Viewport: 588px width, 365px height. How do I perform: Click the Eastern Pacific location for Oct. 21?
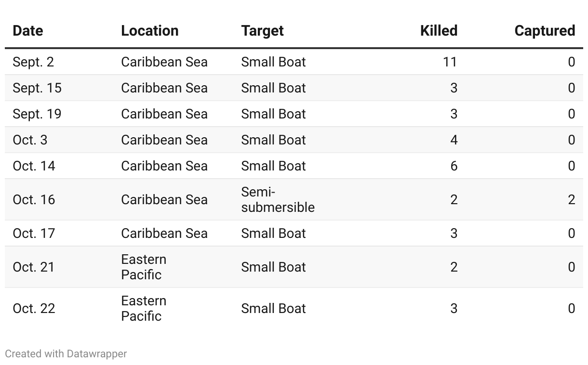pyautogui.click(x=144, y=267)
